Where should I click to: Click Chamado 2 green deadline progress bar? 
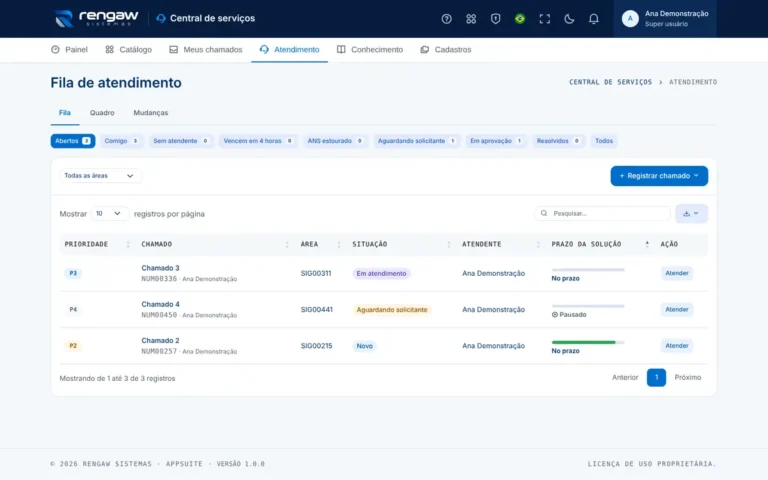pyautogui.click(x=588, y=342)
